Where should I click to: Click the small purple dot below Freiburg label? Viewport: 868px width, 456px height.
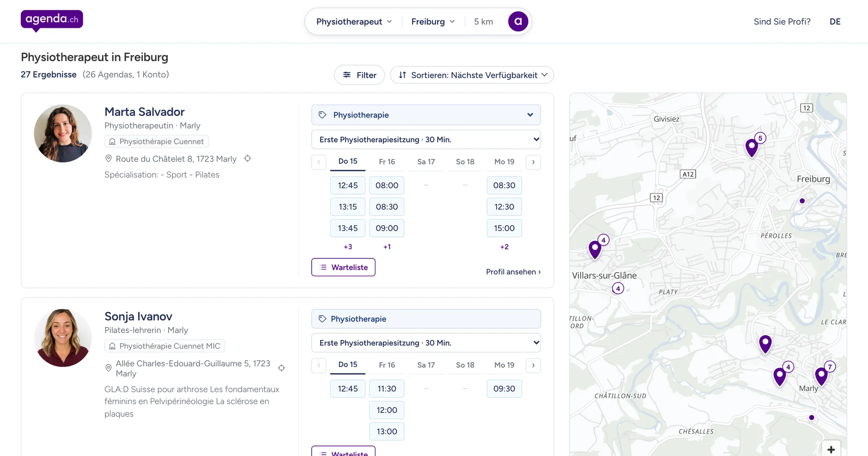point(802,201)
